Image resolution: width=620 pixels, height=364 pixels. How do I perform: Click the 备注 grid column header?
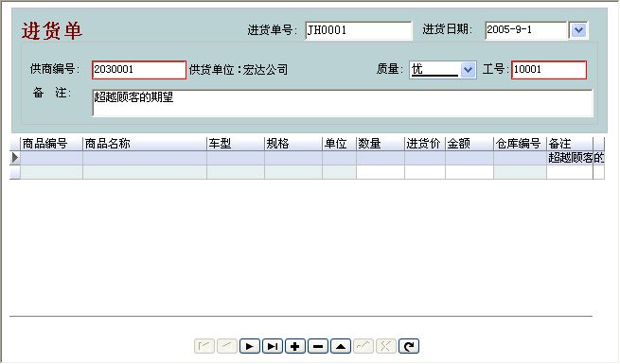(x=570, y=144)
